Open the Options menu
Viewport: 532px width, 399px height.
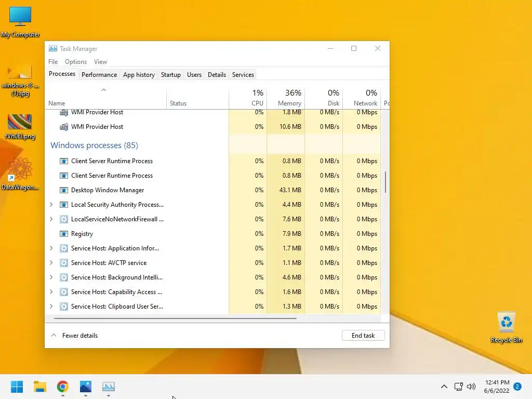click(76, 62)
